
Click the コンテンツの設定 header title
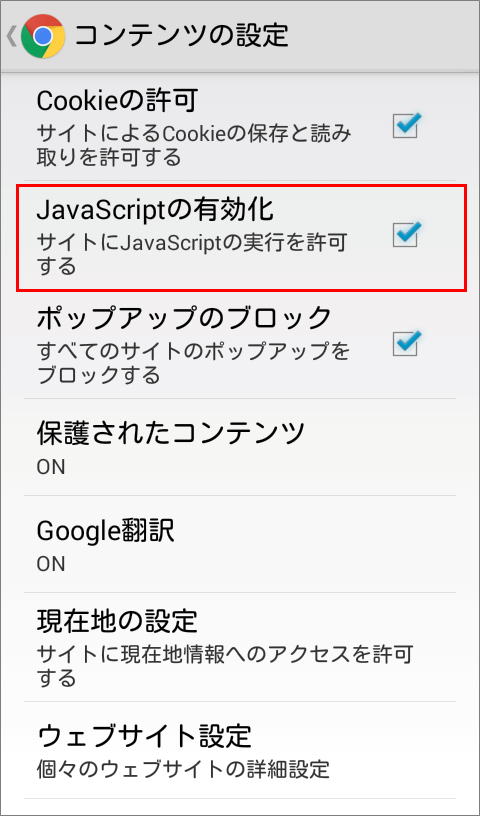pyautogui.click(x=181, y=36)
